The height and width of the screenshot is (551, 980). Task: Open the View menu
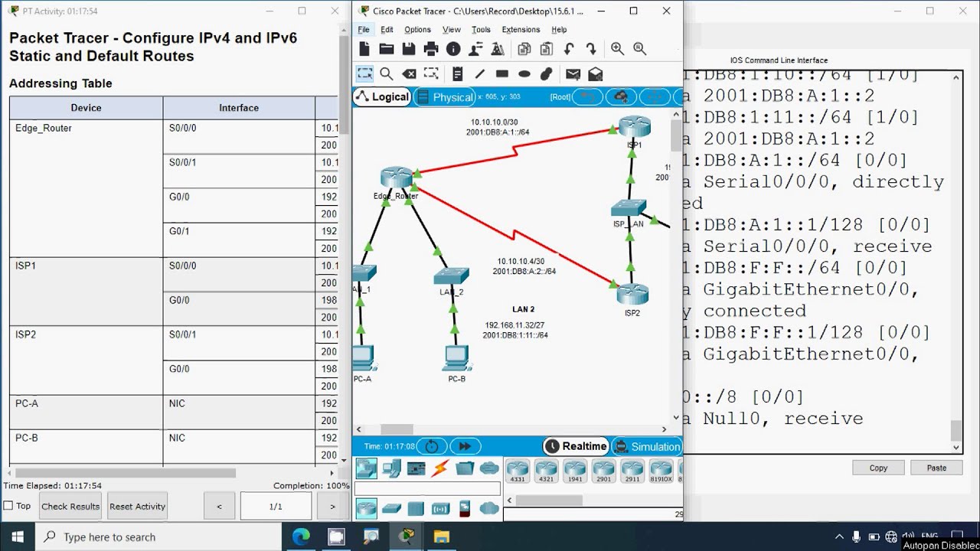pos(452,30)
